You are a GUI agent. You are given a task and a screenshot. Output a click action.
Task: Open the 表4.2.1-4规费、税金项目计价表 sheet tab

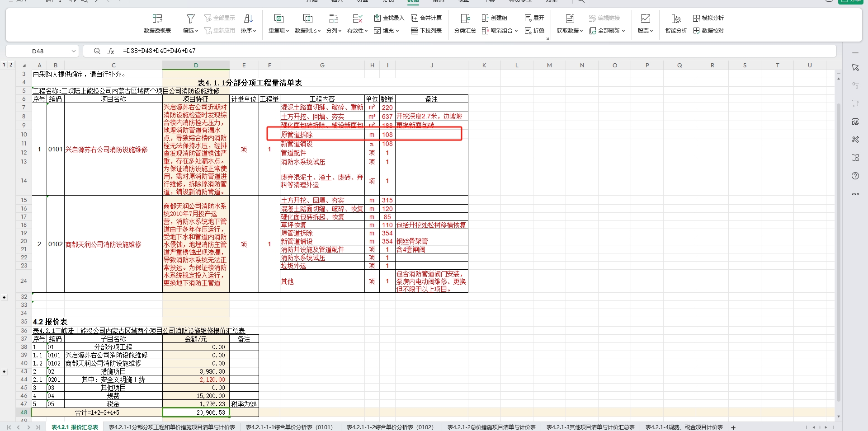tap(684, 427)
